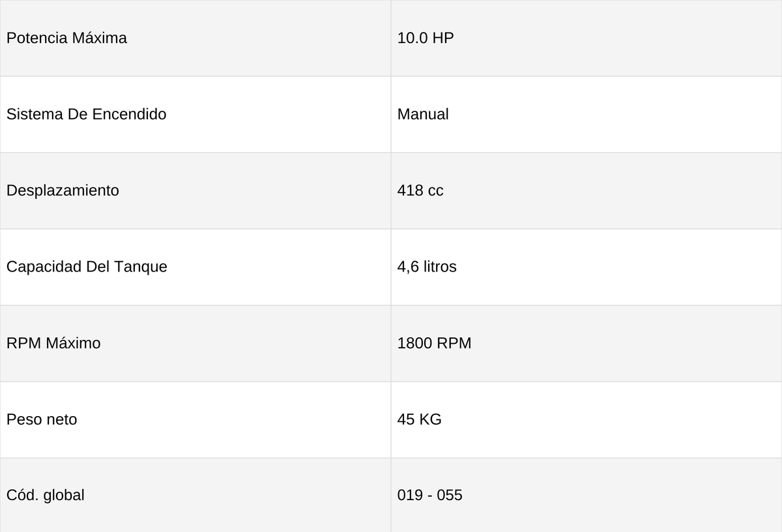This screenshot has height=532, width=782.
Task: Click the Potencia Máxima label cell
Action: pos(195,38)
